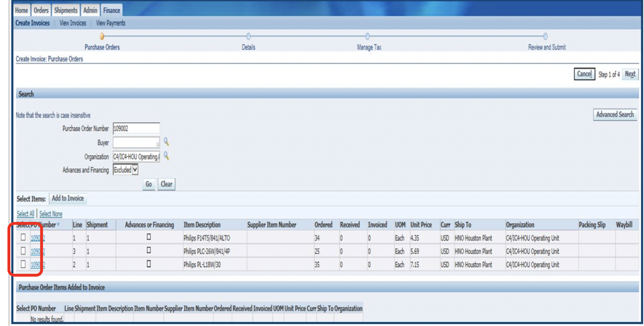Image resolution: width=644 pixels, height=326 pixels.
Task: Focus the Buyer input field
Action: coord(136,142)
